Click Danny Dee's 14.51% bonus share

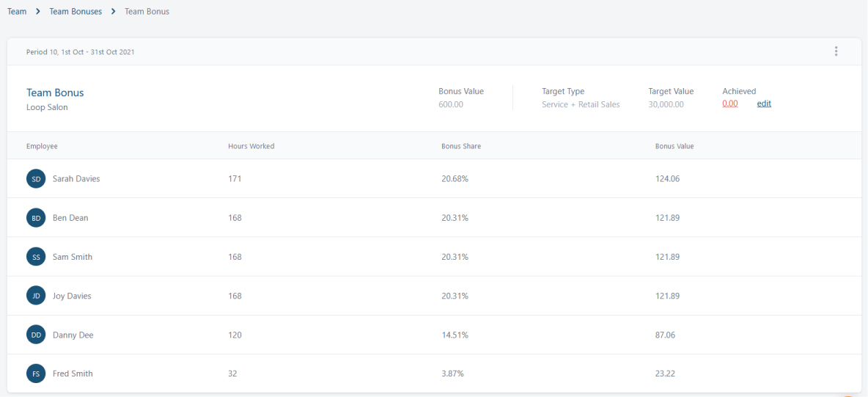tap(455, 335)
